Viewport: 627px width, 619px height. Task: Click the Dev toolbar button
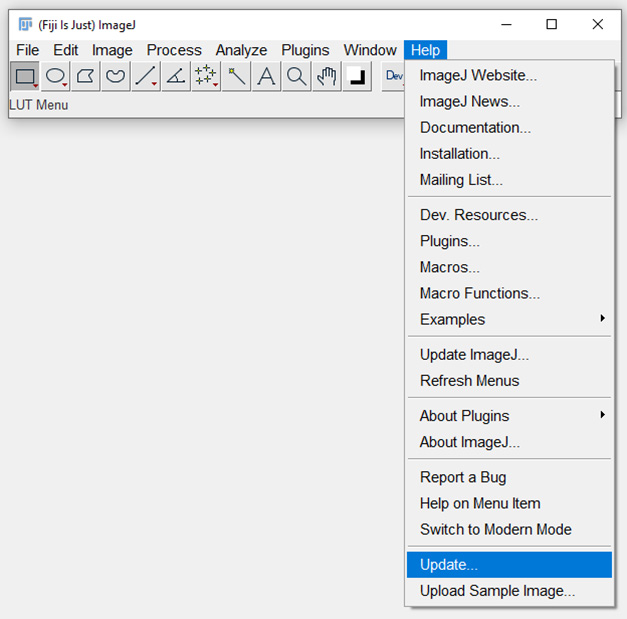coord(393,76)
